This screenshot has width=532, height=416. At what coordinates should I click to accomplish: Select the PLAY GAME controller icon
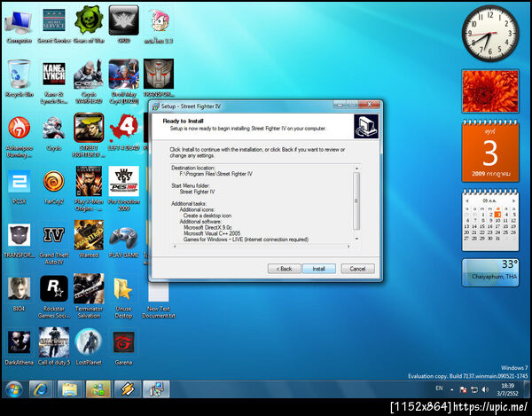[x=123, y=241]
